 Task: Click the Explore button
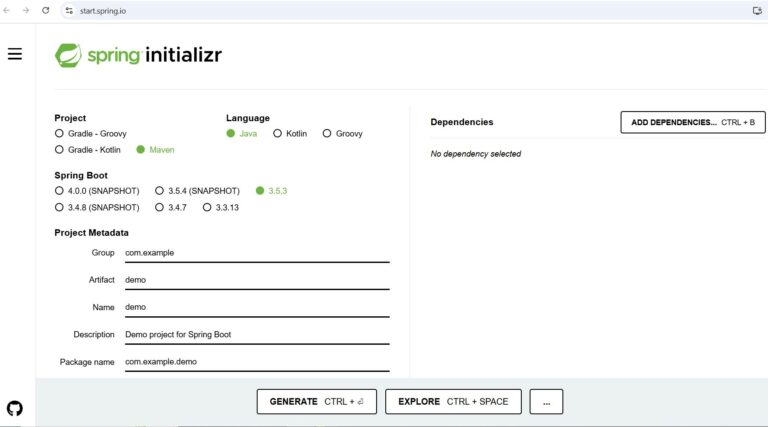(452, 401)
